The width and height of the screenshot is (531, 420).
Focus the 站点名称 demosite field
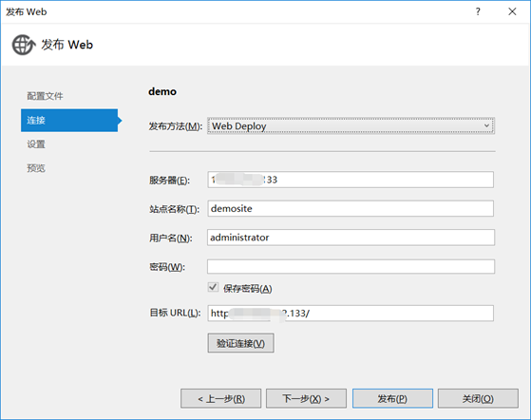tap(351, 208)
